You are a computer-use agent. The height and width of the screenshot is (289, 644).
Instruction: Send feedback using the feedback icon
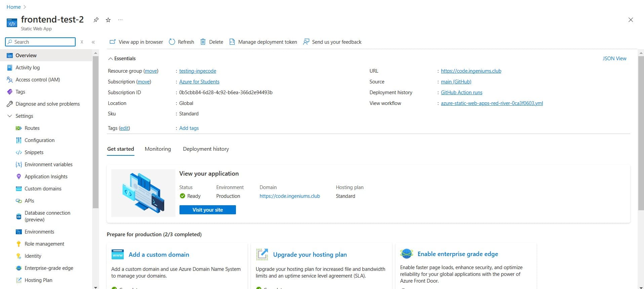306,42
